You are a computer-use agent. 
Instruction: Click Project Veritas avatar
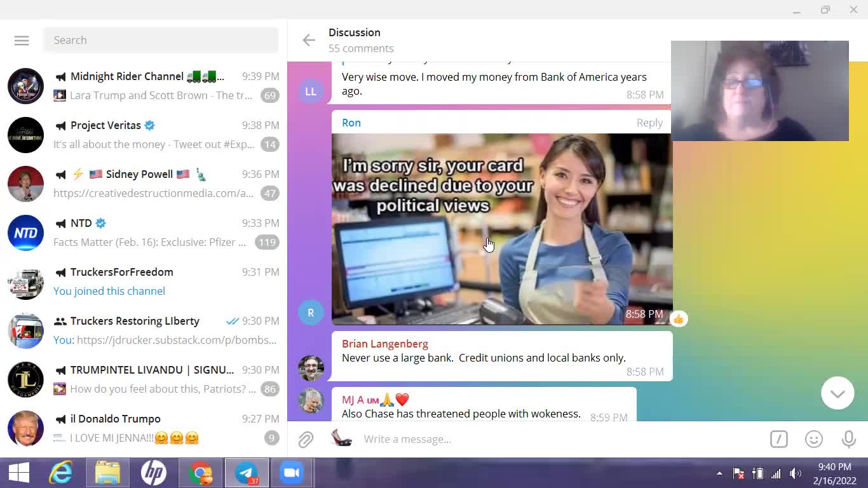(25, 135)
